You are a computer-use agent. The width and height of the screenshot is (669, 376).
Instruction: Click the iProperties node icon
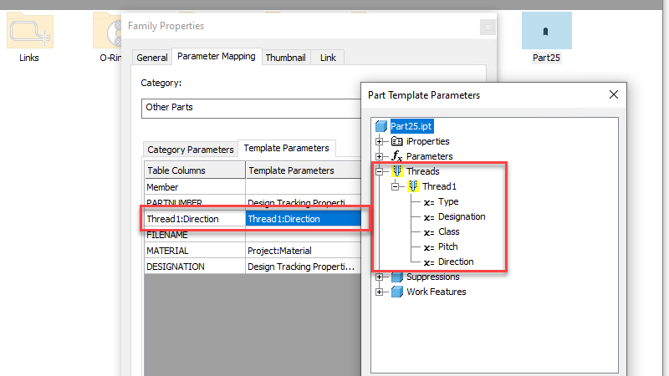pyautogui.click(x=397, y=141)
